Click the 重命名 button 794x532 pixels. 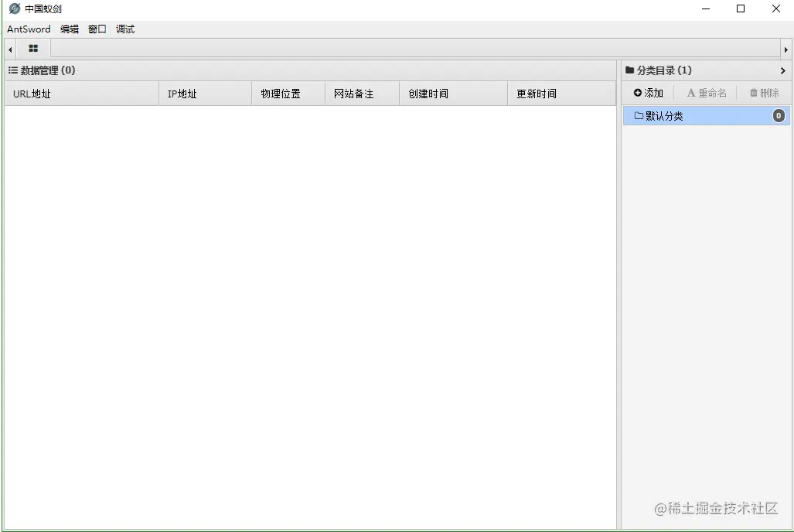tap(707, 93)
